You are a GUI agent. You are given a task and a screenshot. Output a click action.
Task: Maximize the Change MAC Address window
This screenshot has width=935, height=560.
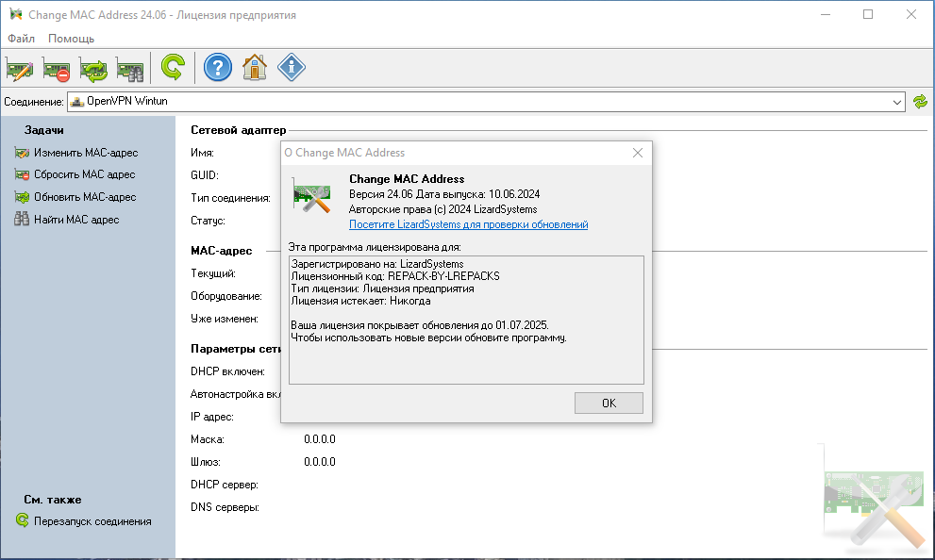point(868,14)
